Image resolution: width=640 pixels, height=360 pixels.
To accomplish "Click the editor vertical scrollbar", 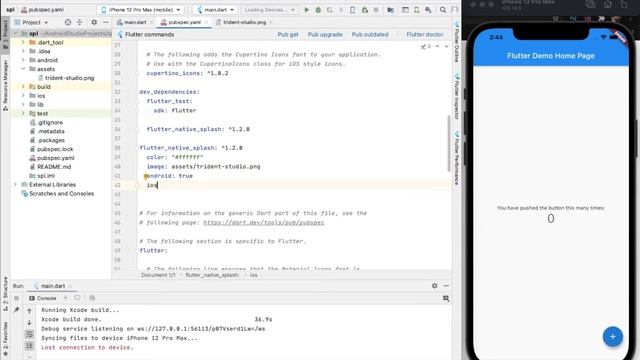I will pyautogui.click(x=449, y=143).
